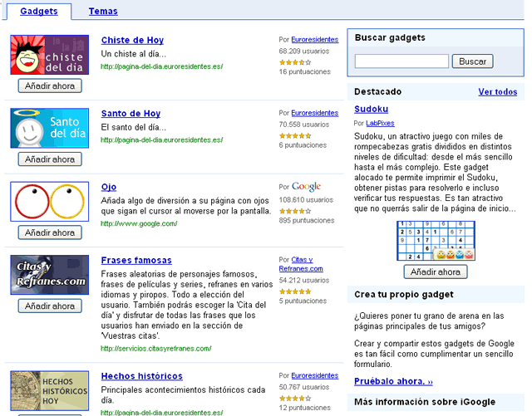Open the Chiste de Hoy gadget link

[132, 40]
